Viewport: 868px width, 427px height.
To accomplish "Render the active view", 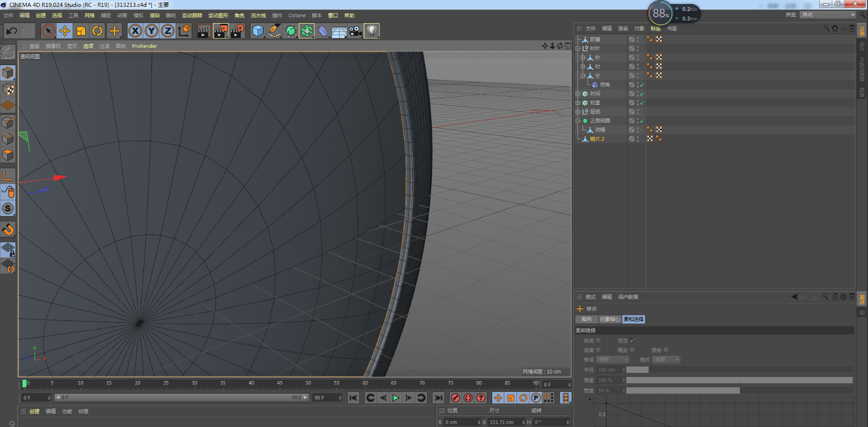I will (x=204, y=31).
